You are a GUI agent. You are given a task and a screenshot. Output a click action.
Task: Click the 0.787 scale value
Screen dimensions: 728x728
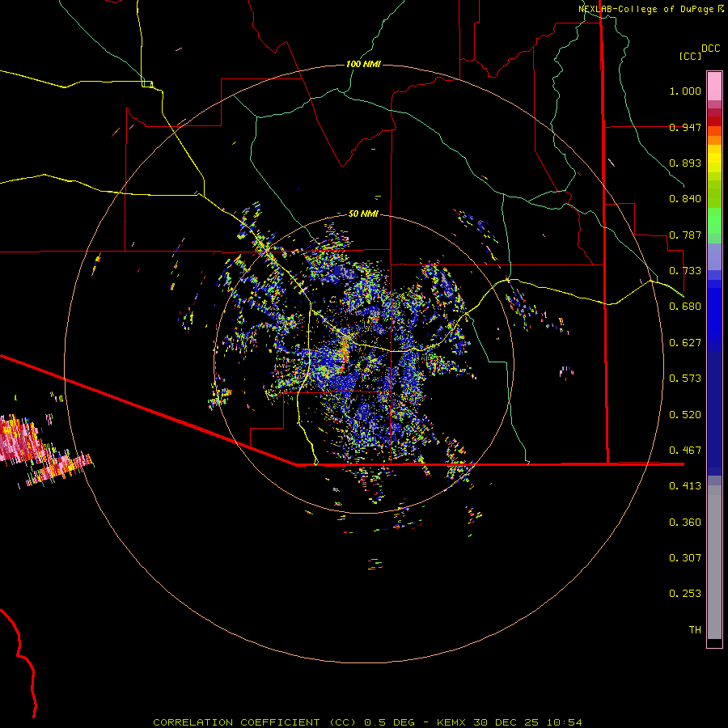(x=685, y=235)
